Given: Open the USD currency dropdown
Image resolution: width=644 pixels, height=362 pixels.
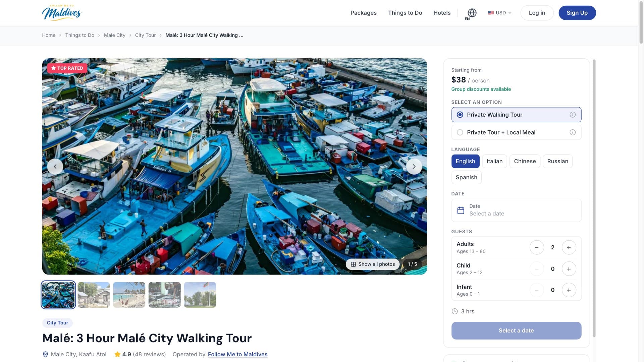Looking at the screenshot, I should point(500,13).
